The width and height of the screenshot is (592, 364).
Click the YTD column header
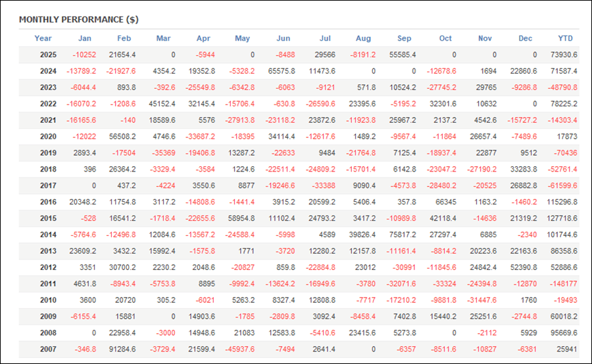565,38
